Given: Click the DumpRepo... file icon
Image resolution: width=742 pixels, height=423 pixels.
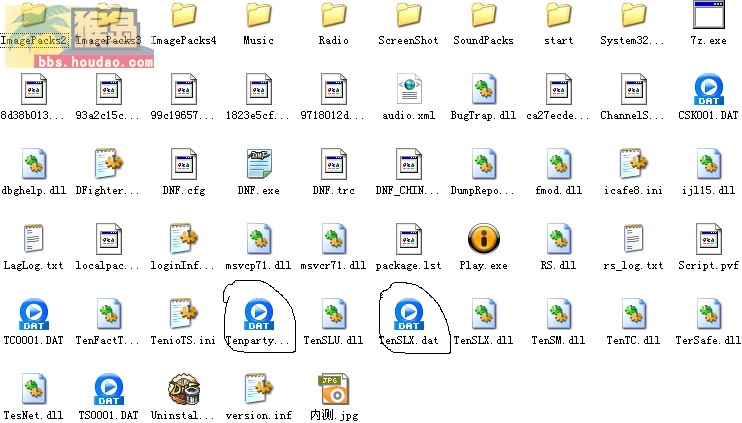Looking at the screenshot, I should point(484,164).
